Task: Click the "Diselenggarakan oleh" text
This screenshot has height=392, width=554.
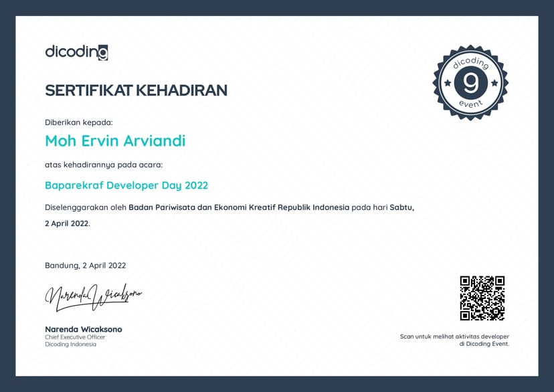Action: pyautogui.click(x=86, y=207)
